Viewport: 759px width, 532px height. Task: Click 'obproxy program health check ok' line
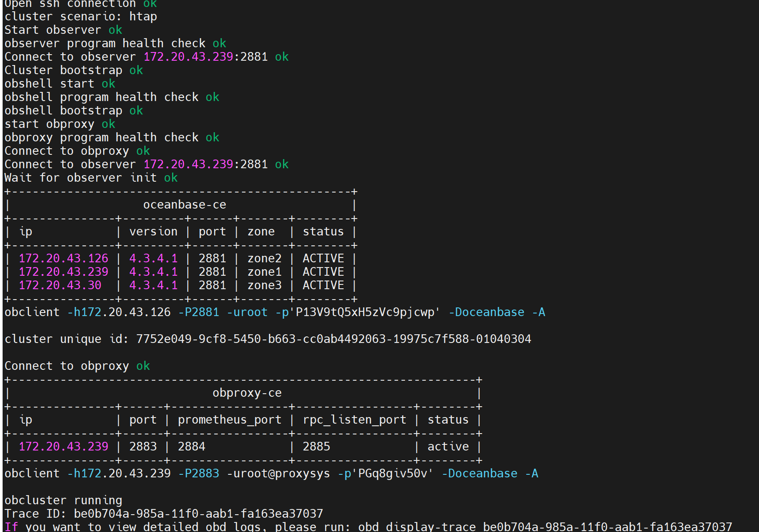tap(112, 138)
